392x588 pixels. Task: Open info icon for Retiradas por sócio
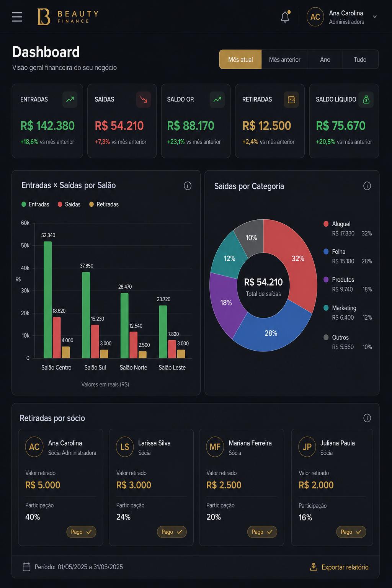click(367, 418)
